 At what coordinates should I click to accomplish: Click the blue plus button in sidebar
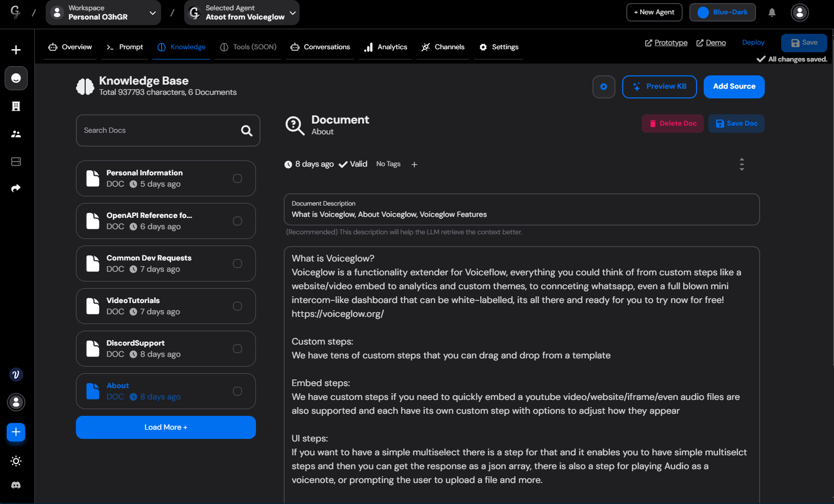[x=16, y=432]
